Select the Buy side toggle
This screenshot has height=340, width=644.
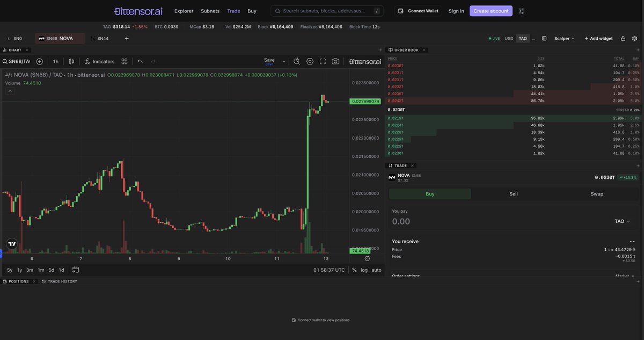[x=430, y=194]
